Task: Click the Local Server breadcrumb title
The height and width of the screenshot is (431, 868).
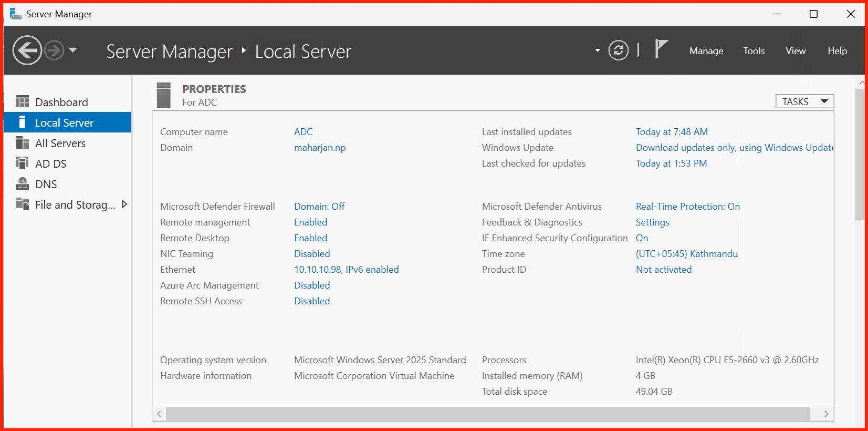Action: point(303,52)
